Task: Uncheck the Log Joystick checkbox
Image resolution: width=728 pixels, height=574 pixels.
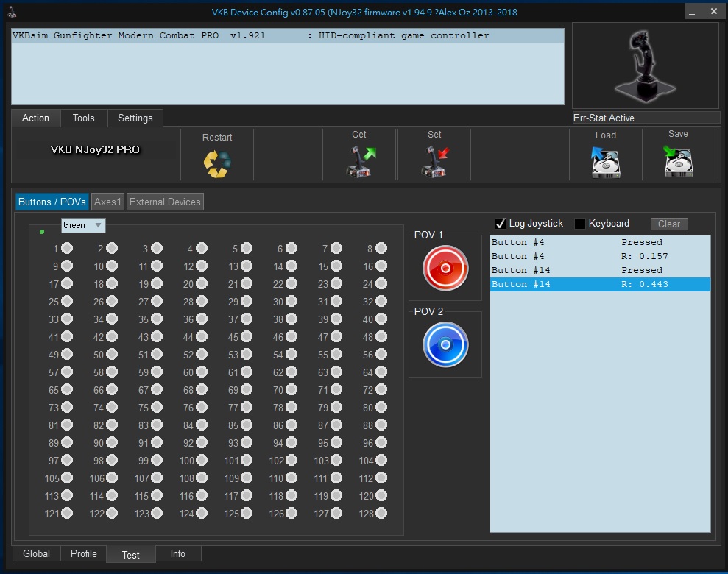Action: click(x=501, y=224)
